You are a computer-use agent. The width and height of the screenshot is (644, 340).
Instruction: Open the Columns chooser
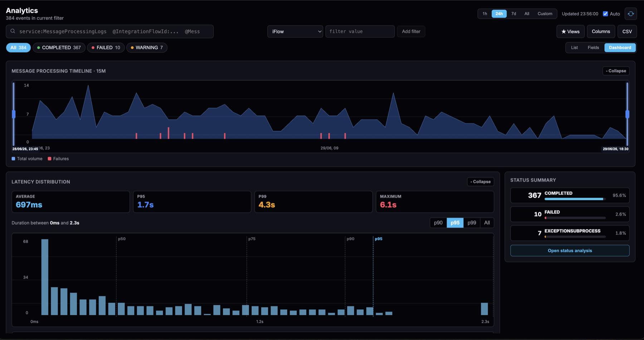[601, 31]
